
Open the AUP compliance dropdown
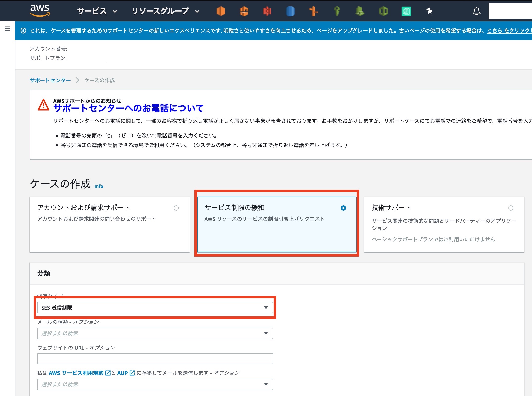coord(155,384)
